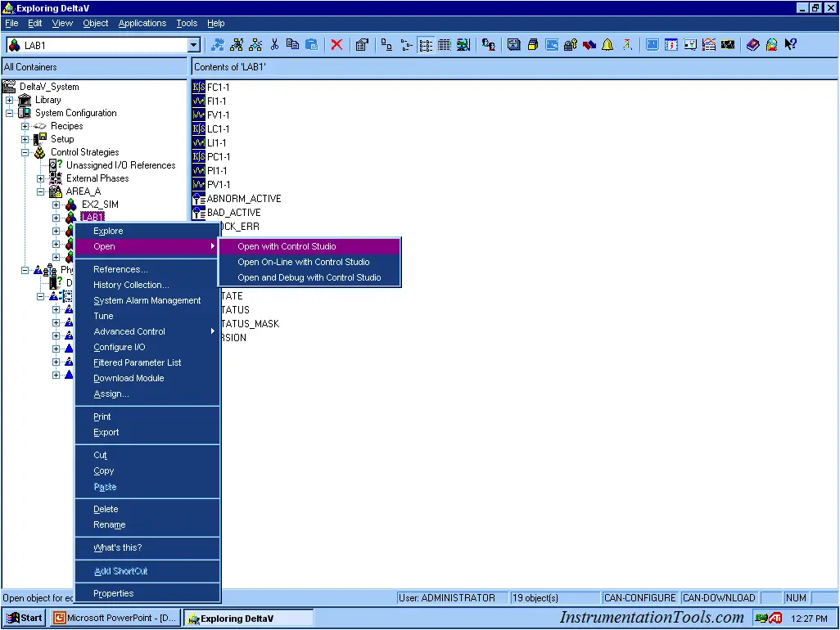840x630 pixels.
Task: Switch to large icons view in toolbar
Action: (386, 45)
